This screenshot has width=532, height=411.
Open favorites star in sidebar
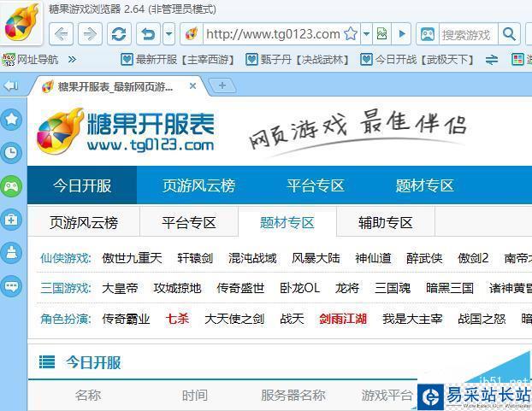[11, 120]
